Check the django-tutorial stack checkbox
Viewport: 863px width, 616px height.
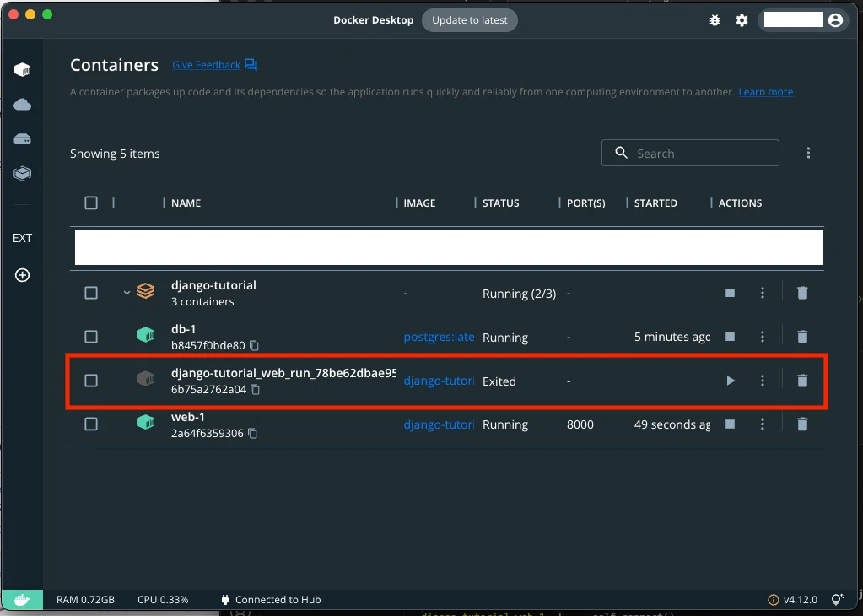[x=91, y=293]
